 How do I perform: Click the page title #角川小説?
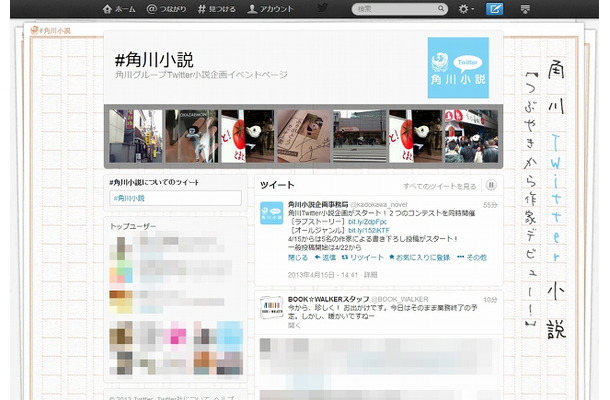(154, 60)
